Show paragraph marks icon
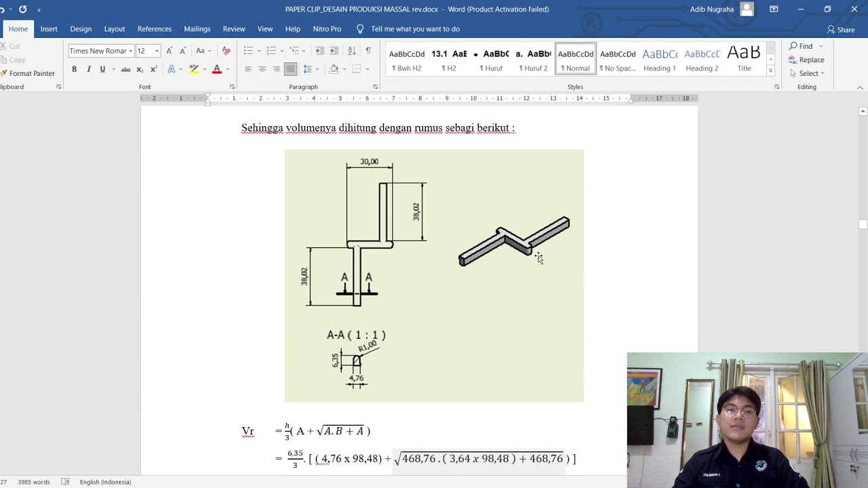Viewport: 868px width, 488px height. (368, 51)
